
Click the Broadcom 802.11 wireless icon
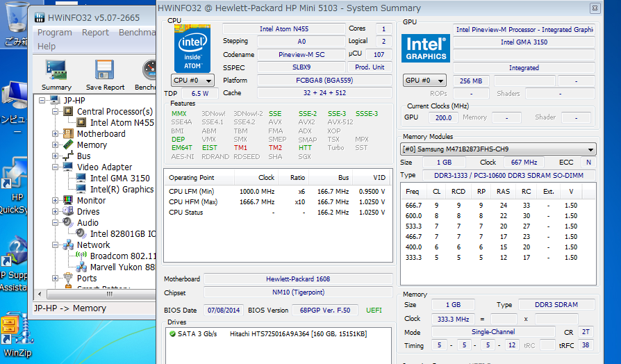[x=81, y=256]
